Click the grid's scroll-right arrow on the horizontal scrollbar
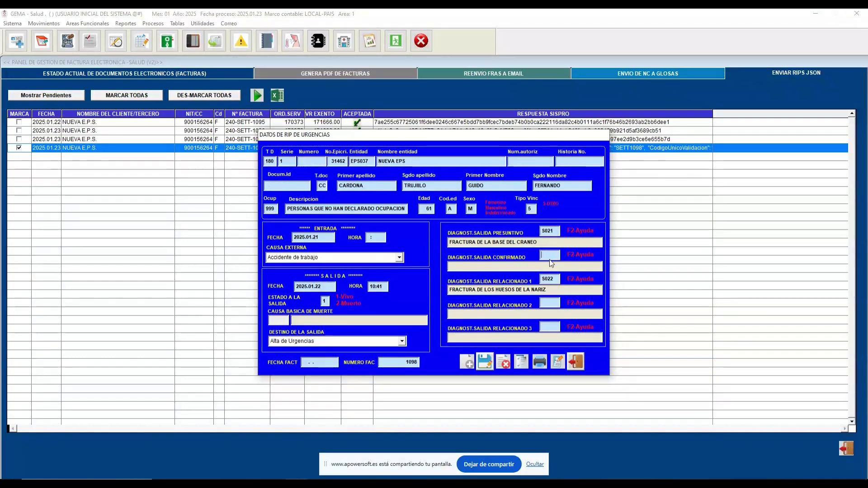The image size is (868, 488). point(844,428)
